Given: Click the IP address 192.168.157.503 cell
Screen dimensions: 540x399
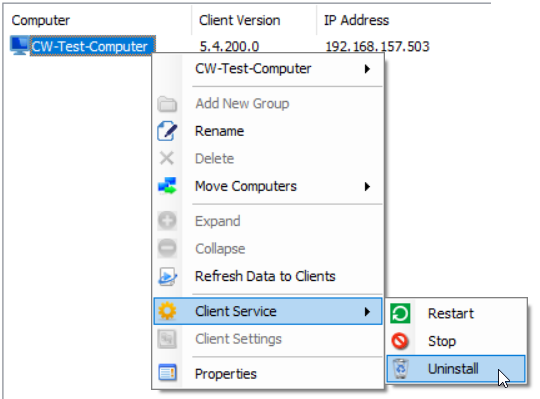Looking at the screenshot, I should (x=377, y=46).
